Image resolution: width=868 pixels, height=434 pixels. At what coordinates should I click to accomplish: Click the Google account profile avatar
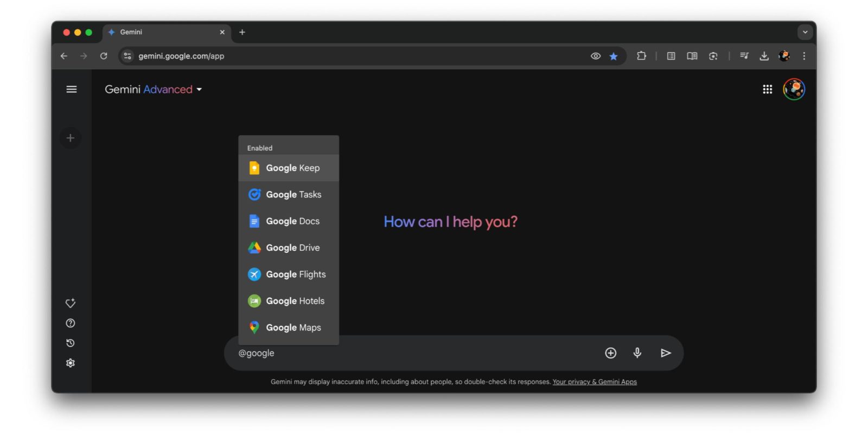click(794, 90)
